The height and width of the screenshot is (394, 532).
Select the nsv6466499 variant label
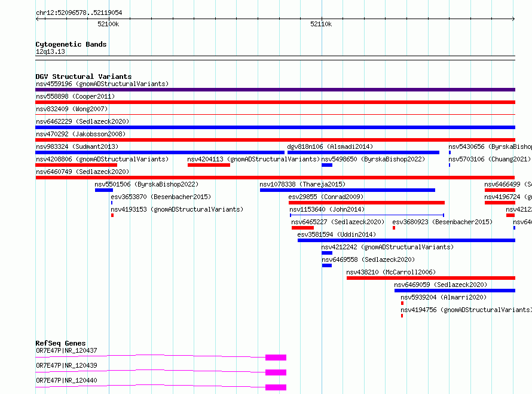click(508, 184)
